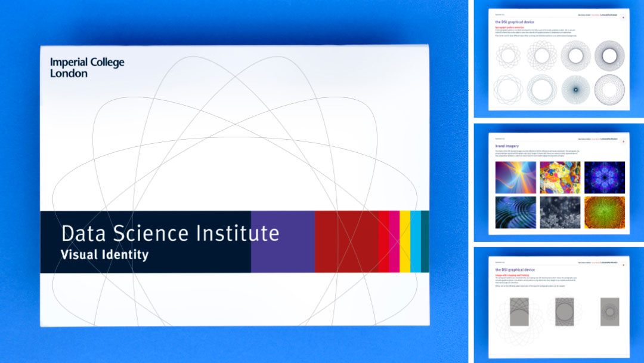Click the "brand imagery" heading

507,146
